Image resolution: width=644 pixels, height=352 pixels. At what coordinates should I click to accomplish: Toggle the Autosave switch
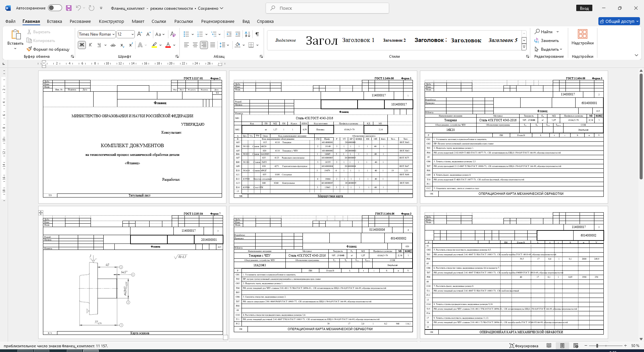coord(55,8)
